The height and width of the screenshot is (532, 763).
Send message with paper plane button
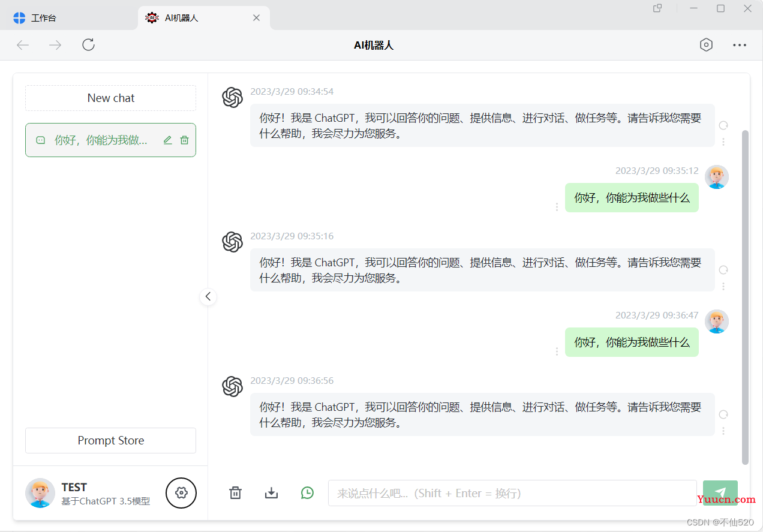click(720, 493)
